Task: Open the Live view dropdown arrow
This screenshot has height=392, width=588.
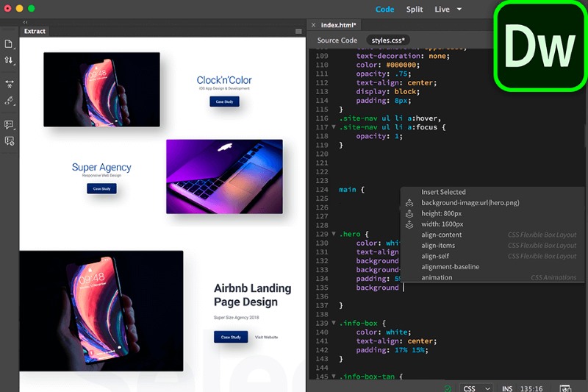Action: 459,10
